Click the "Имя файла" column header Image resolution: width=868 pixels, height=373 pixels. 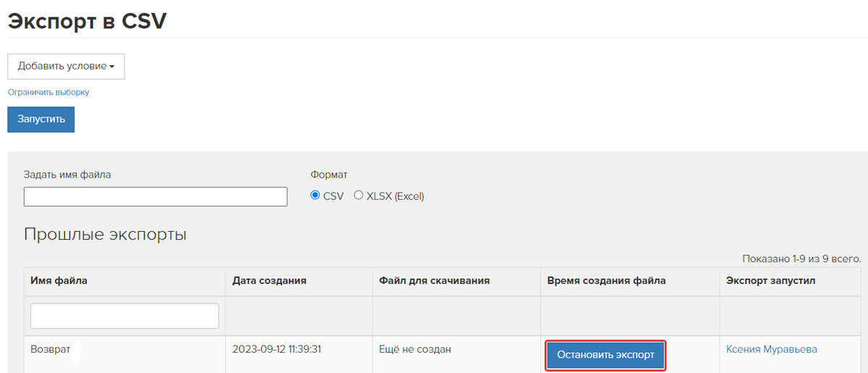[59, 280]
